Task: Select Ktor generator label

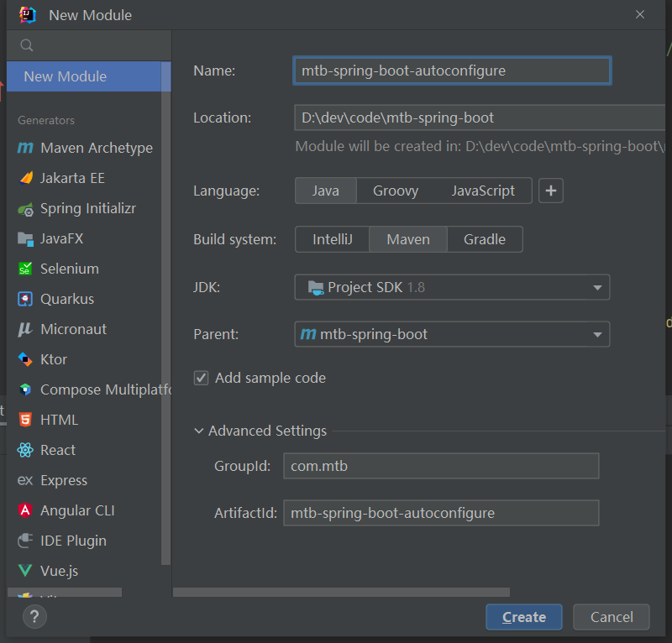Action: click(54, 359)
